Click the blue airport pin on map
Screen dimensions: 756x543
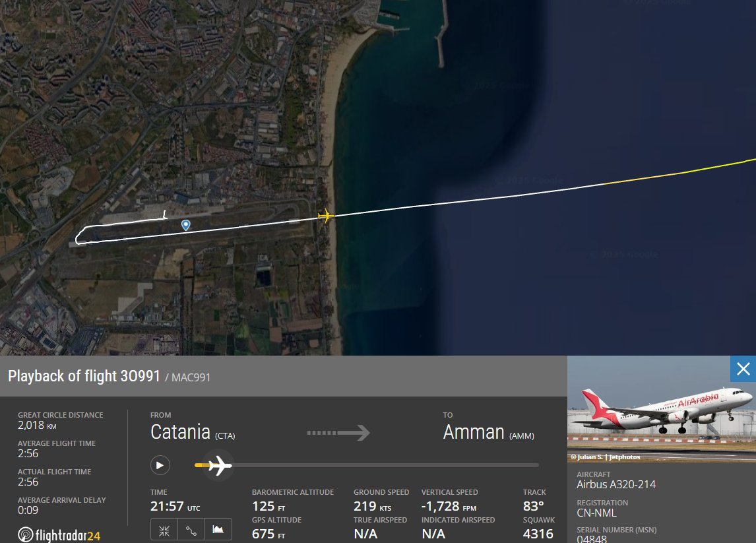point(185,225)
